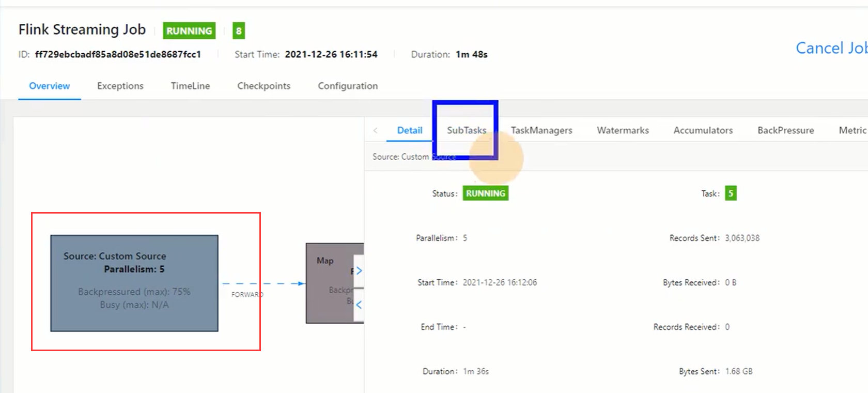Click the Parallelism value in Detail panel
The width and height of the screenshot is (868, 393).
point(465,238)
